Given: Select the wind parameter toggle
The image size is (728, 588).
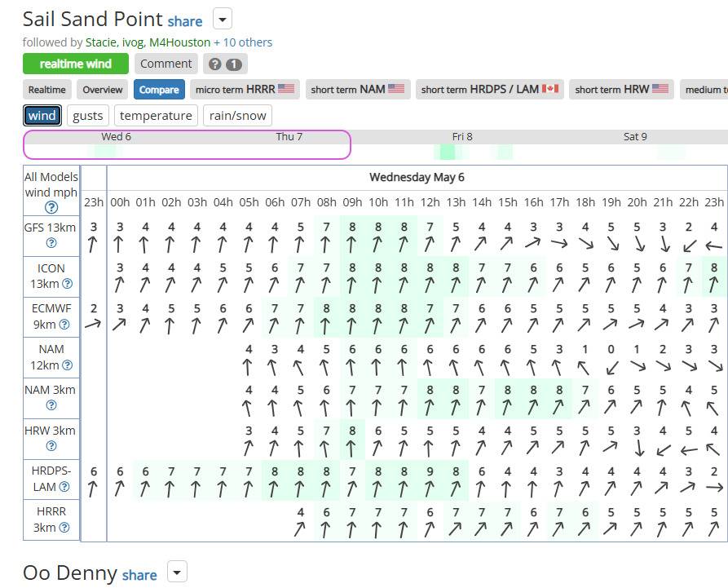Looking at the screenshot, I should [42, 116].
